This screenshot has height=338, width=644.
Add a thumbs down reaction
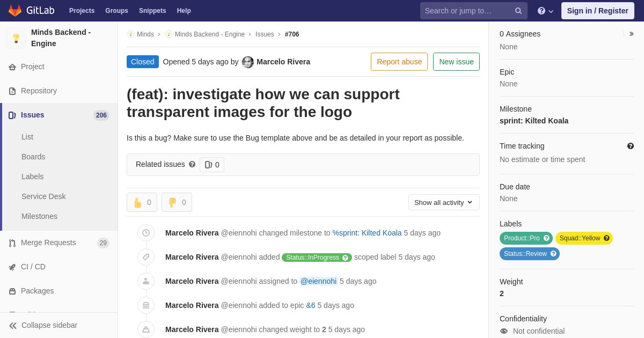click(x=177, y=202)
